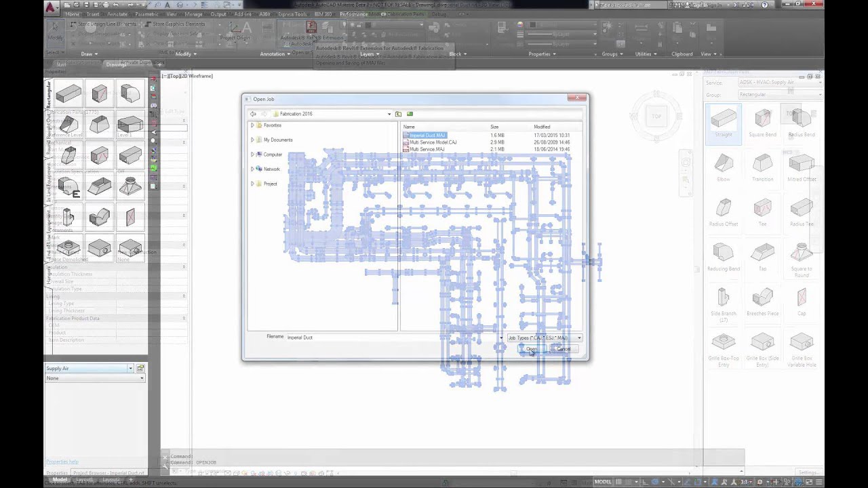Expand the Network tree node
The height and width of the screenshot is (488, 868).
(x=252, y=169)
